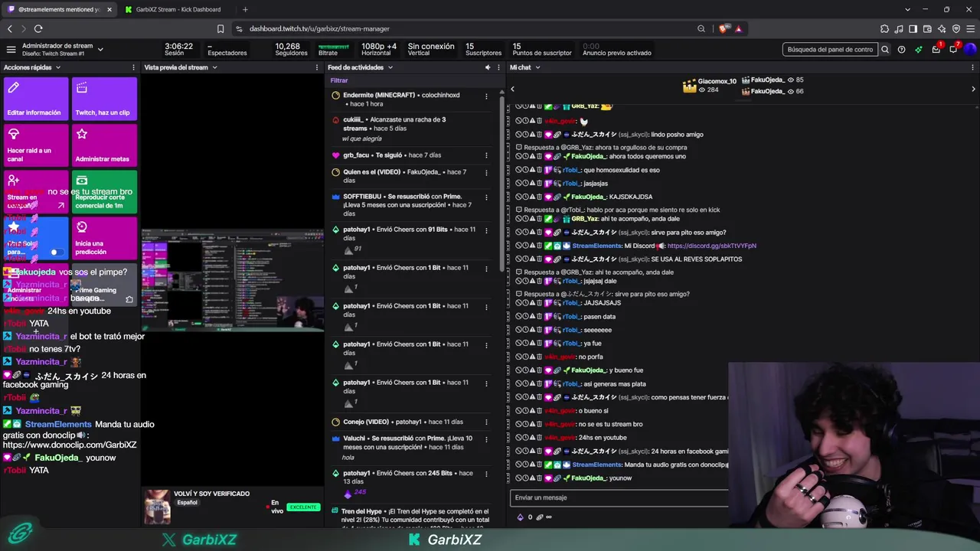Screen dimensions: 980x551
Task: Click the stream preview thumbnail image
Action: tap(232, 280)
